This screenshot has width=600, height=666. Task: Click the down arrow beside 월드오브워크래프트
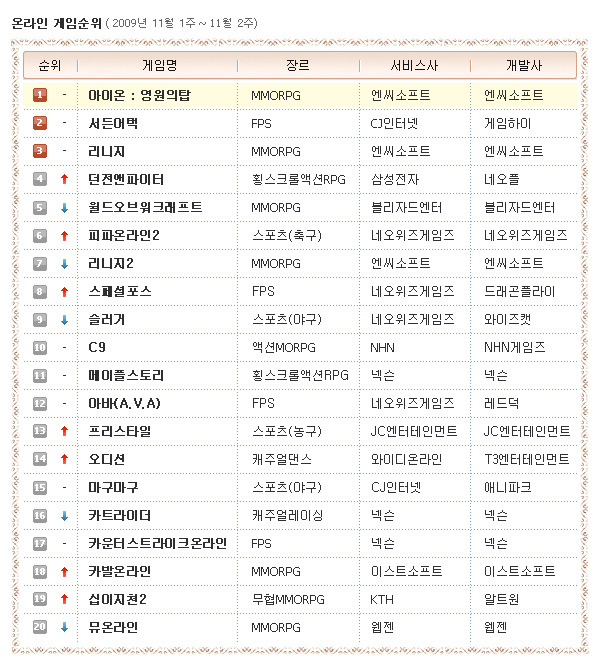64,207
